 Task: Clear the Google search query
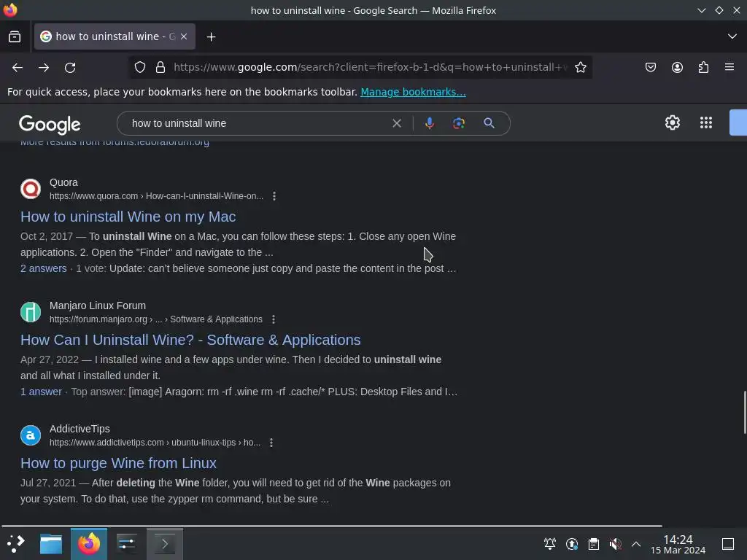coord(396,123)
